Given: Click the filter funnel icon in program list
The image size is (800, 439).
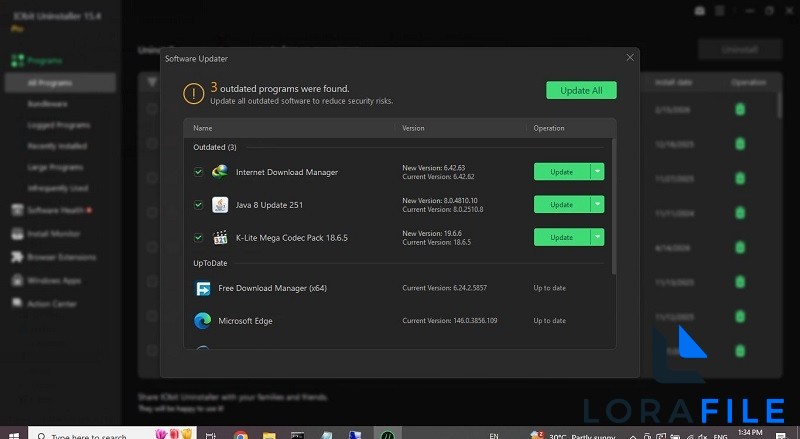Looking at the screenshot, I should [x=152, y=82].
